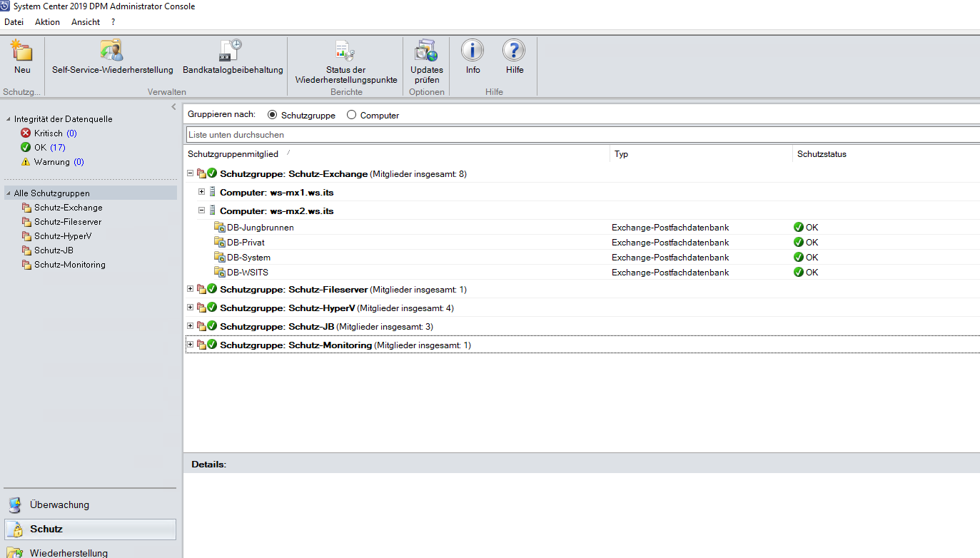Select the DB-Privat row text
Viewport: 980px width, 558px height.
(x=246, y=243)
